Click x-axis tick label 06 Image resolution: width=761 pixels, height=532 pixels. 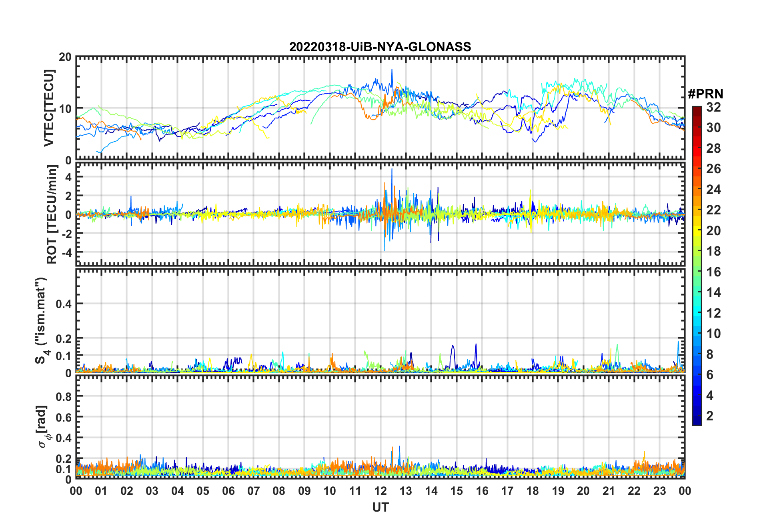(x=228, y=491)
